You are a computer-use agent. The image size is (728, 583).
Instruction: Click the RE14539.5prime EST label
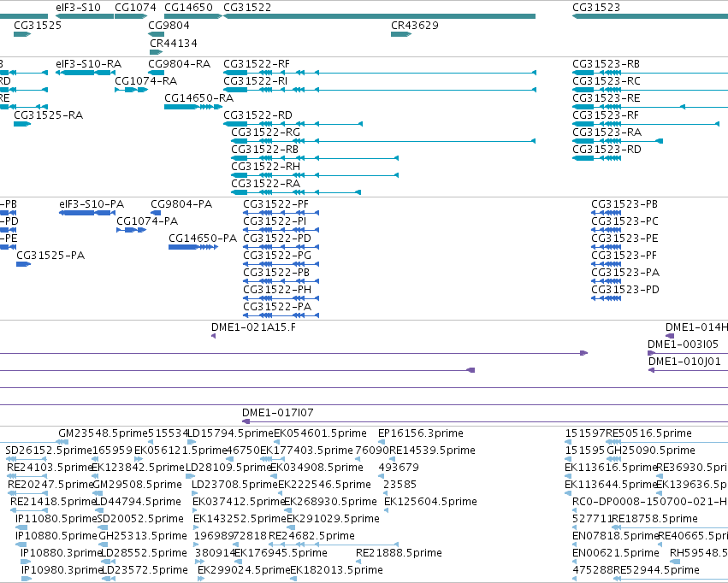pos(432,450)
